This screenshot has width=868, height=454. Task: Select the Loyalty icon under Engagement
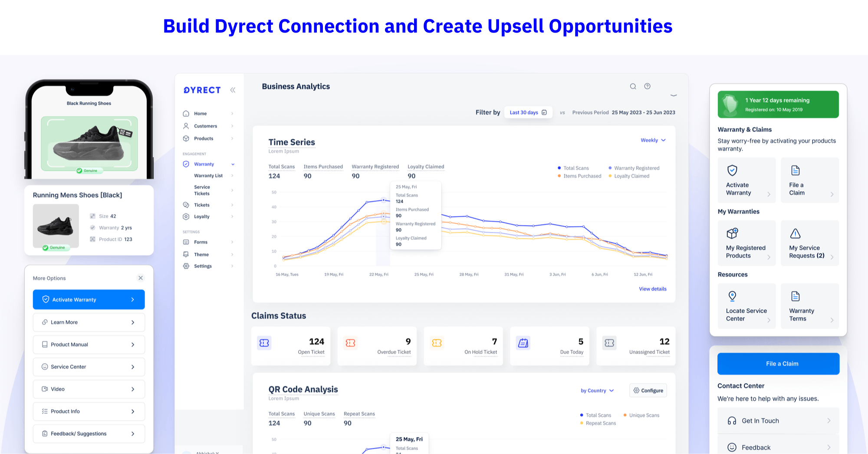187,216
